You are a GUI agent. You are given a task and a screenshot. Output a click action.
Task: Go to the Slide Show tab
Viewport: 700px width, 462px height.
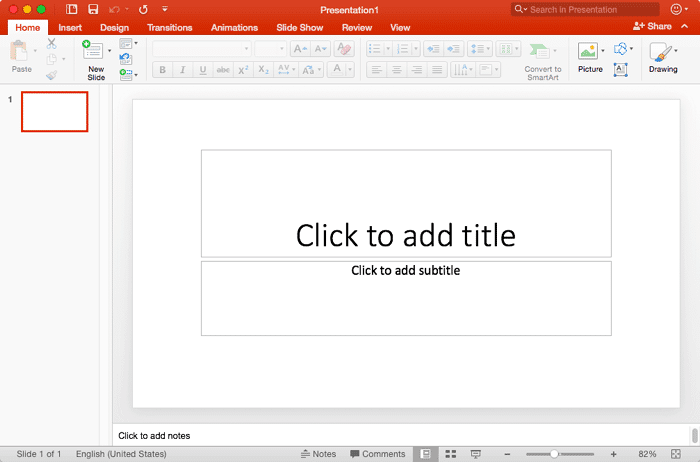pyautogui.click(x=300, y=28)
